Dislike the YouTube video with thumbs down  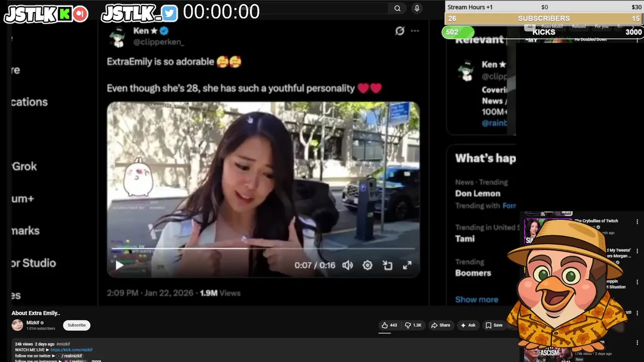[x=414, y=325]
